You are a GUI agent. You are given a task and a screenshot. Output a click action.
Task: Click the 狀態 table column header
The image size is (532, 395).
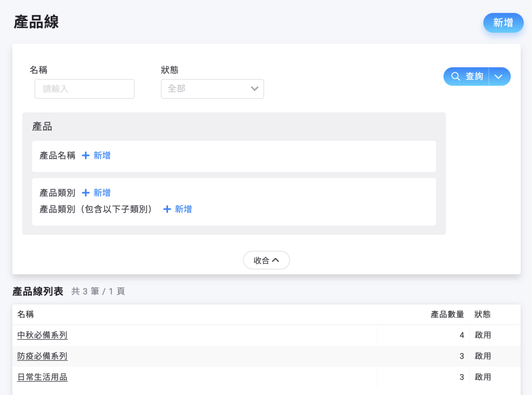tap(482, 315)
